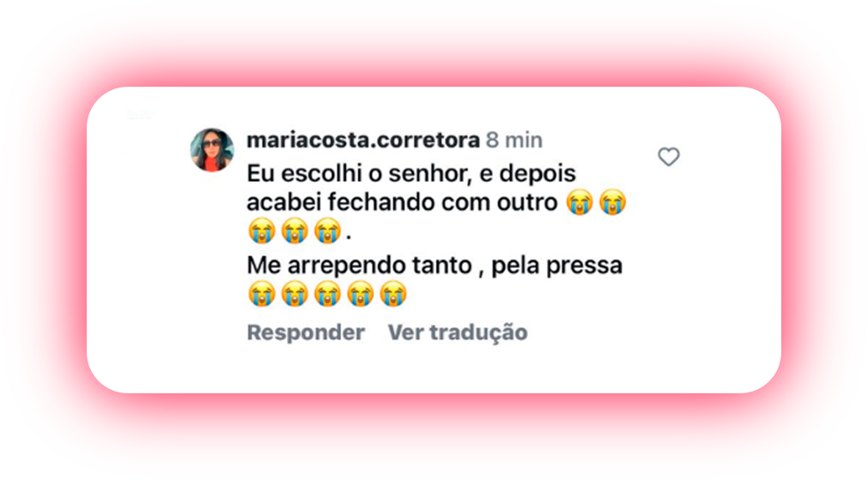Click the second emoji on the final emoji row
Screen dimensions: 868x480
coord(294,294)
